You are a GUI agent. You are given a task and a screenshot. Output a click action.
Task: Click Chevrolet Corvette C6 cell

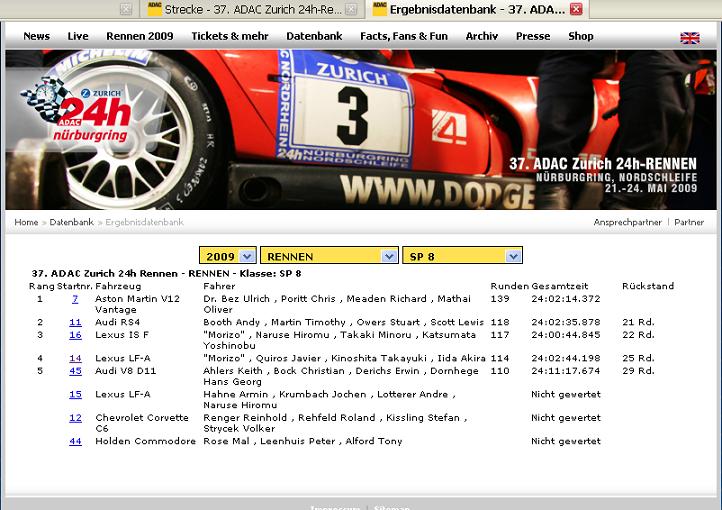[x=142, y=423]
